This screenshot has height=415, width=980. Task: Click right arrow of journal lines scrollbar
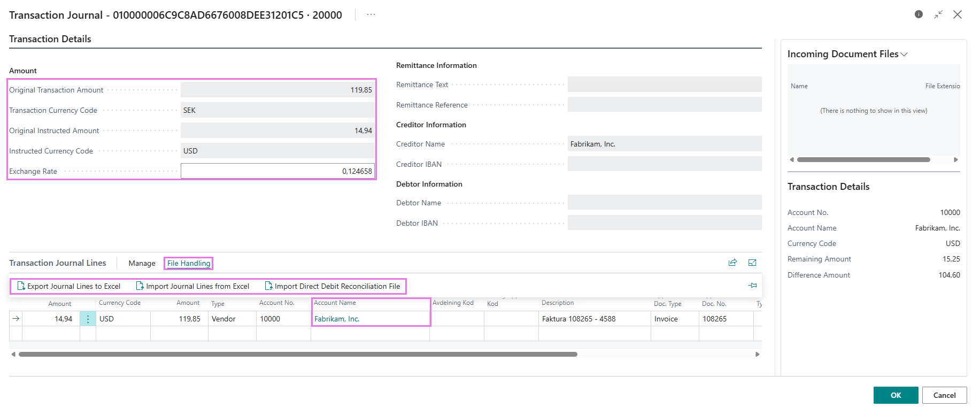pos(757,354)
